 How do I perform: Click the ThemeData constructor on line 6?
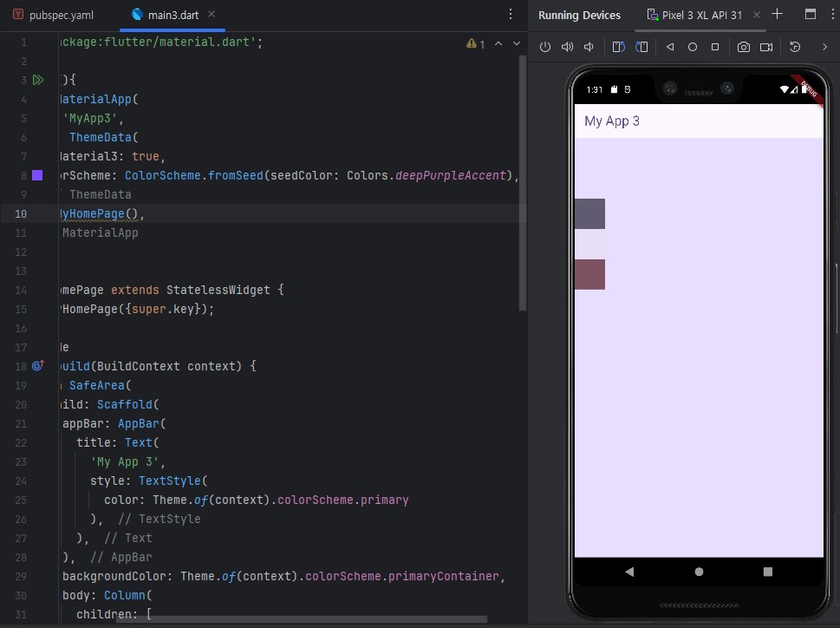tap(101, 137)
